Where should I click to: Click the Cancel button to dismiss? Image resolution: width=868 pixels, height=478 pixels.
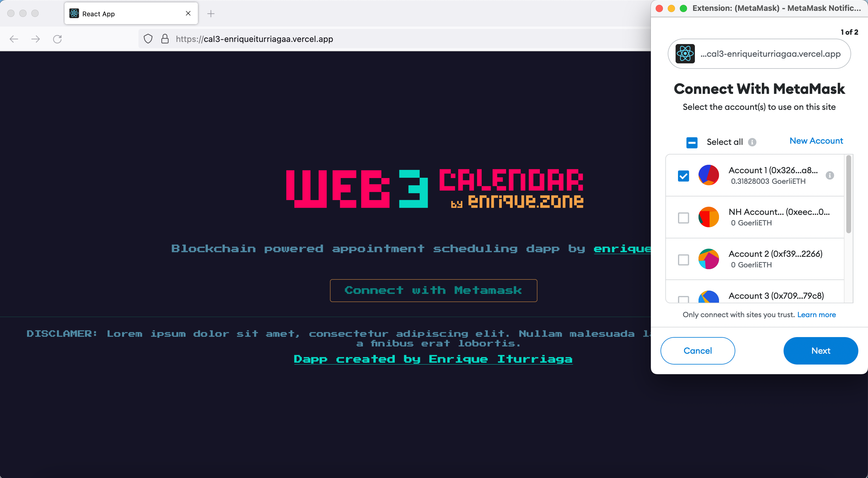[698, 350]
